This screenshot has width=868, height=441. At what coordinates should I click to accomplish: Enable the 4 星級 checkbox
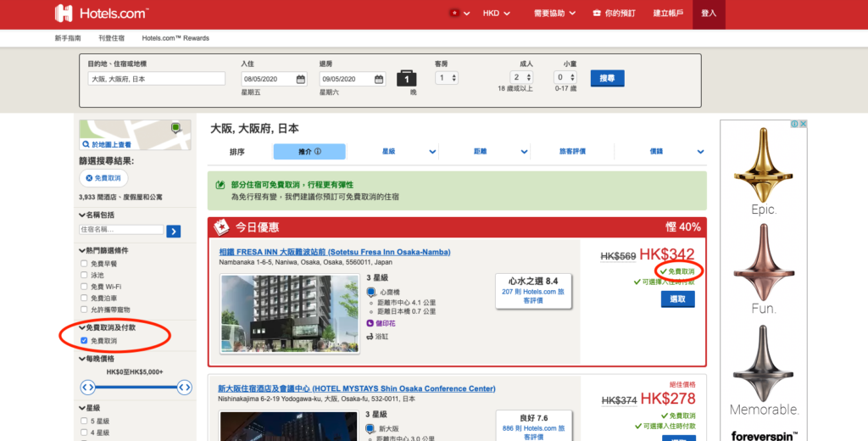(84, 433)
